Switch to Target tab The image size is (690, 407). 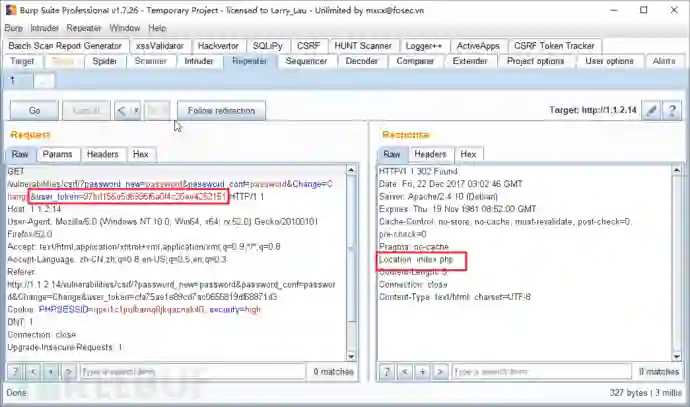pyautogui.click(x=22, y=61)
